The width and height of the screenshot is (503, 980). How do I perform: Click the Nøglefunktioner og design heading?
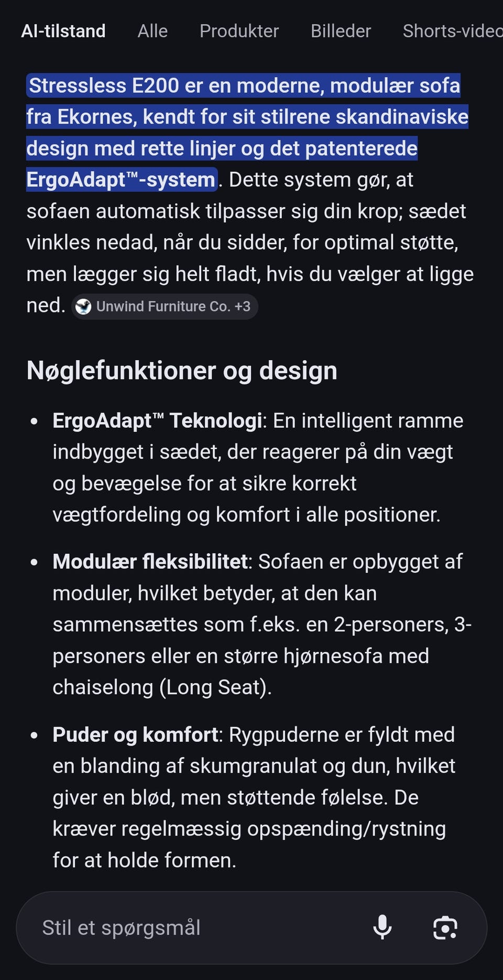click(x=182, y=371)
